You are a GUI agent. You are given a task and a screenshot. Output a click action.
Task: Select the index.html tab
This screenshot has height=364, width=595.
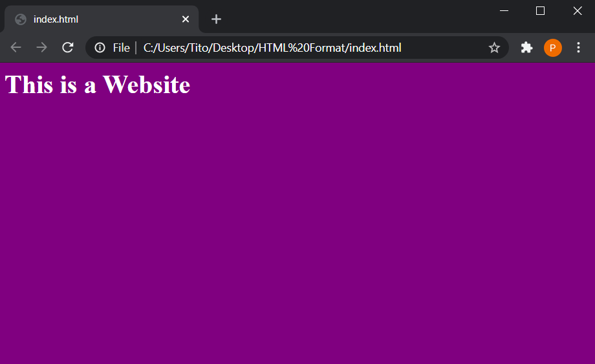(102, 19)
